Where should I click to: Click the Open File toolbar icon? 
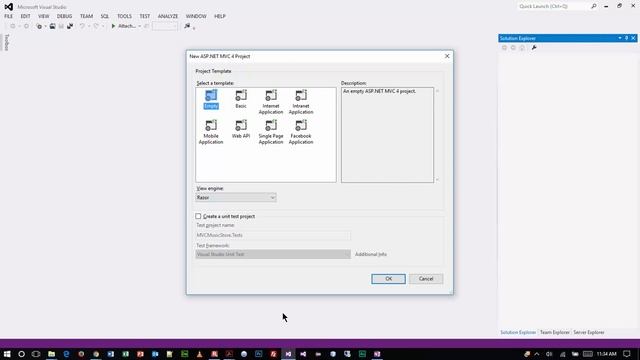click(x=52, y=26)
